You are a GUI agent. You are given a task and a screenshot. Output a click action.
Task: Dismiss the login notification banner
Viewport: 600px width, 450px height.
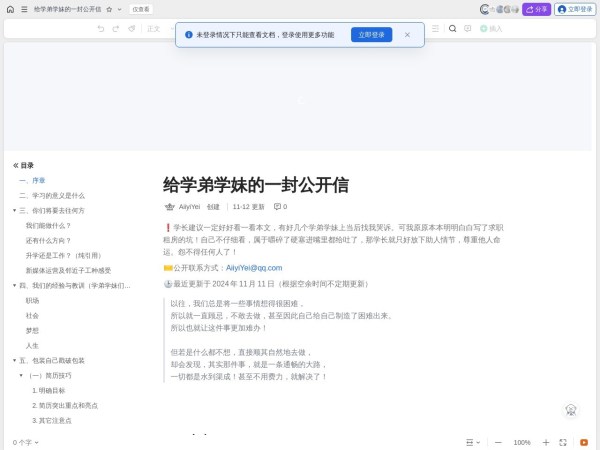[407, 34]
